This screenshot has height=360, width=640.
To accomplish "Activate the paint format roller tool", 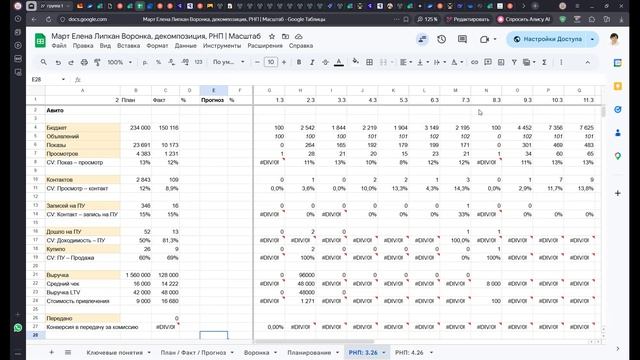I will 97,62.
